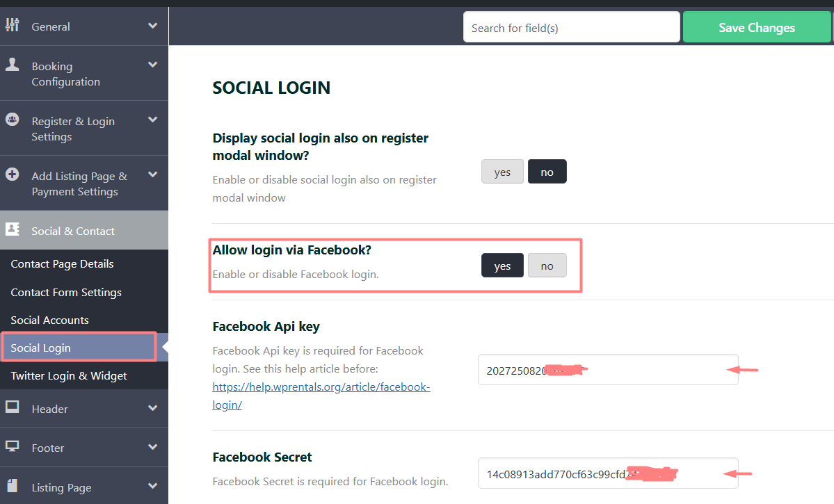Screen dimensions: 834x504
Task: Click 'Facebook Secret is required' description text
Action: [330, 481]
